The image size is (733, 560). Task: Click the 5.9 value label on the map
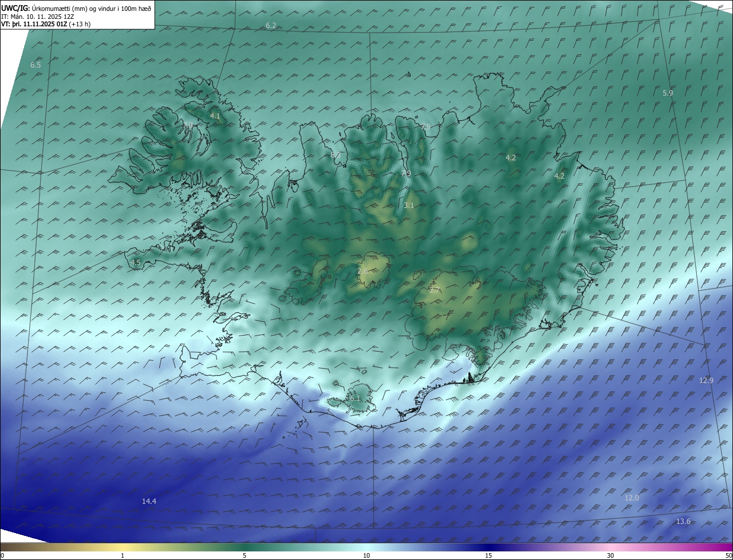pyautogui.click(x=668, y=93)
